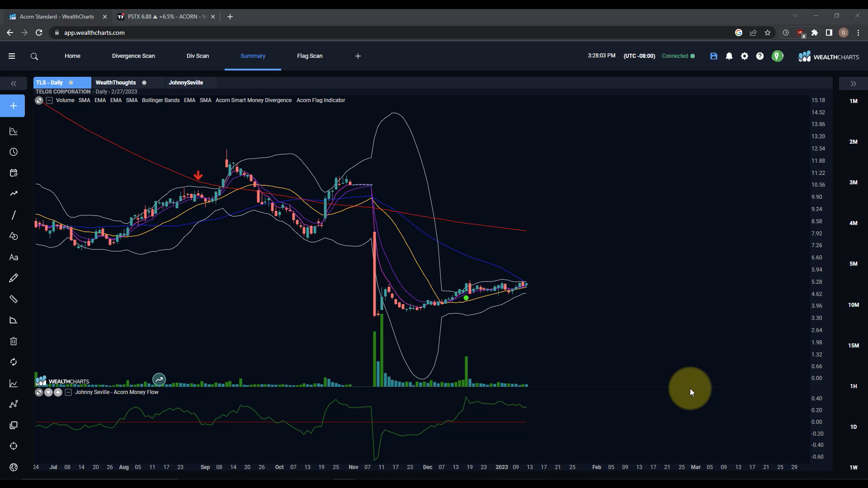The height and width of the screenshot is (488, 868).
Task: Switch to the Flag Scan tab
Action: [310, 56]
